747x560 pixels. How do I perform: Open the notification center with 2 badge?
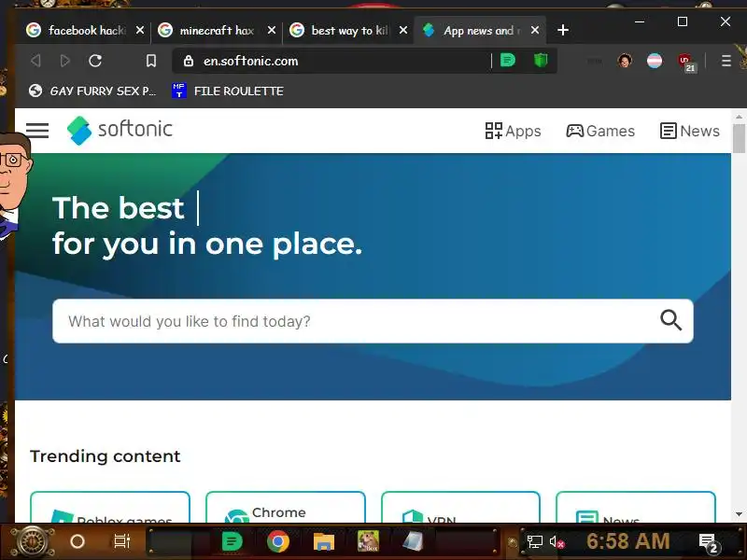709,543
